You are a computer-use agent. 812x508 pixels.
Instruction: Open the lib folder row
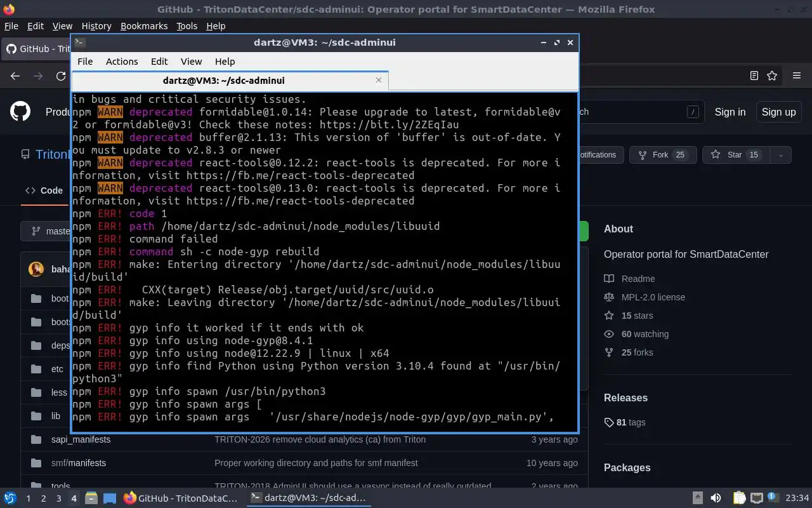click(x=56, y=416)
